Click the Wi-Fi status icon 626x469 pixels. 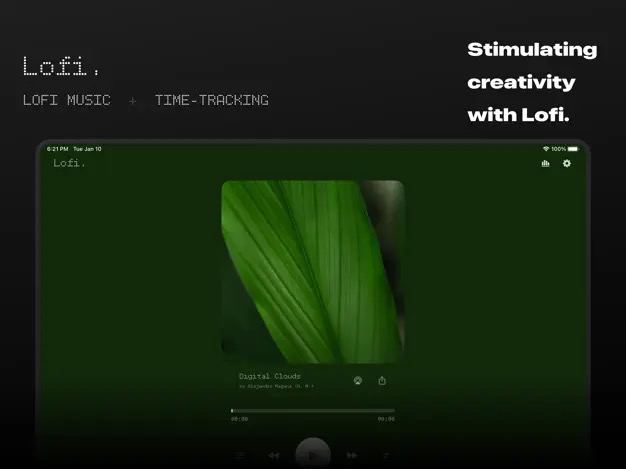coord(546,149)
